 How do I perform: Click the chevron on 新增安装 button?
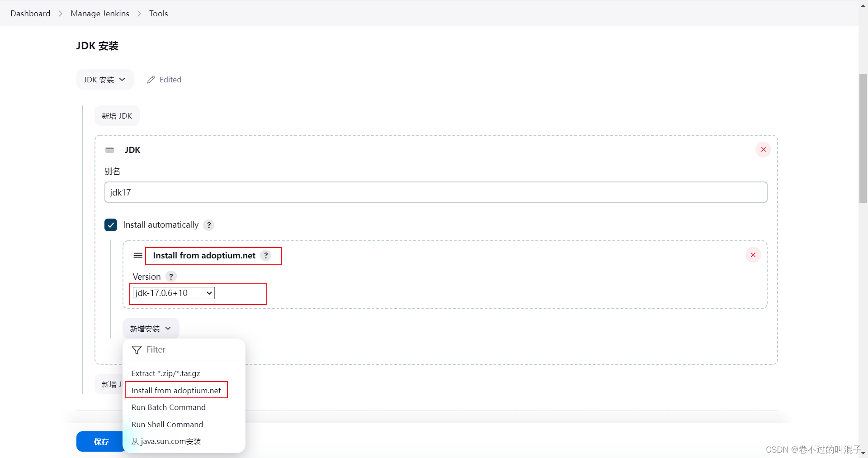point(168,329)
